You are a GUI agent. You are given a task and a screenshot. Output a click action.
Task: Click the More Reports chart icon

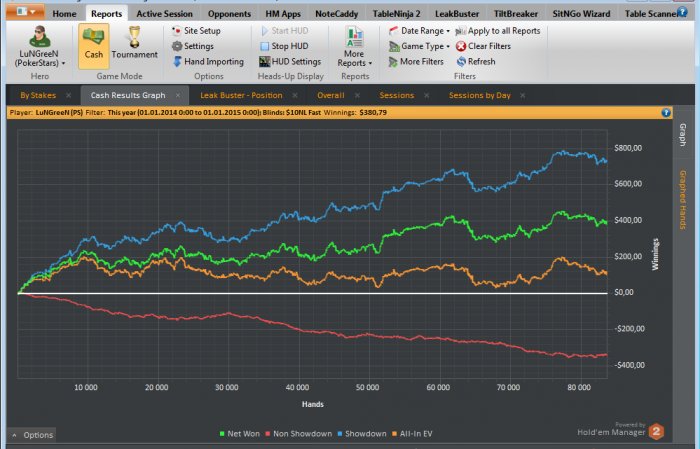click(354, 37)
